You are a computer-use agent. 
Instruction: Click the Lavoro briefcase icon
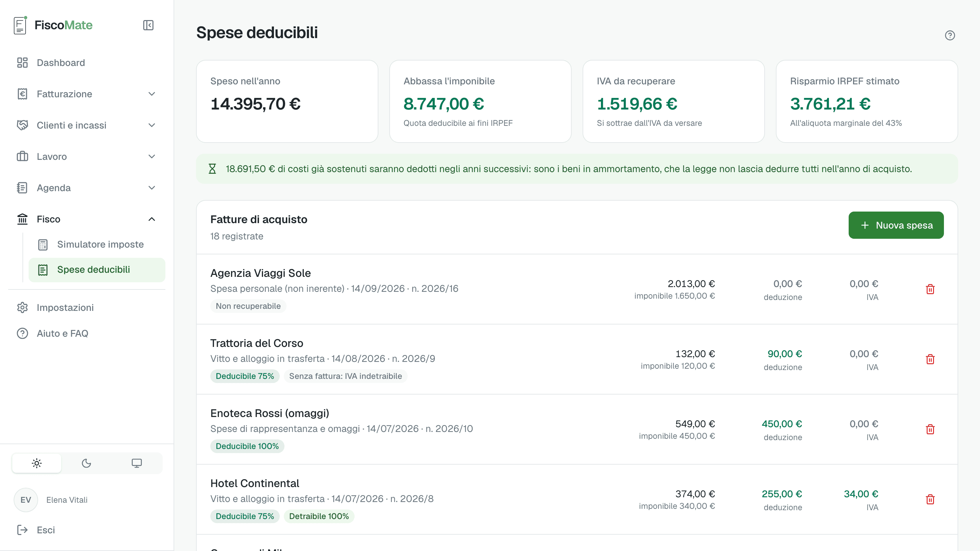(22, 156)
